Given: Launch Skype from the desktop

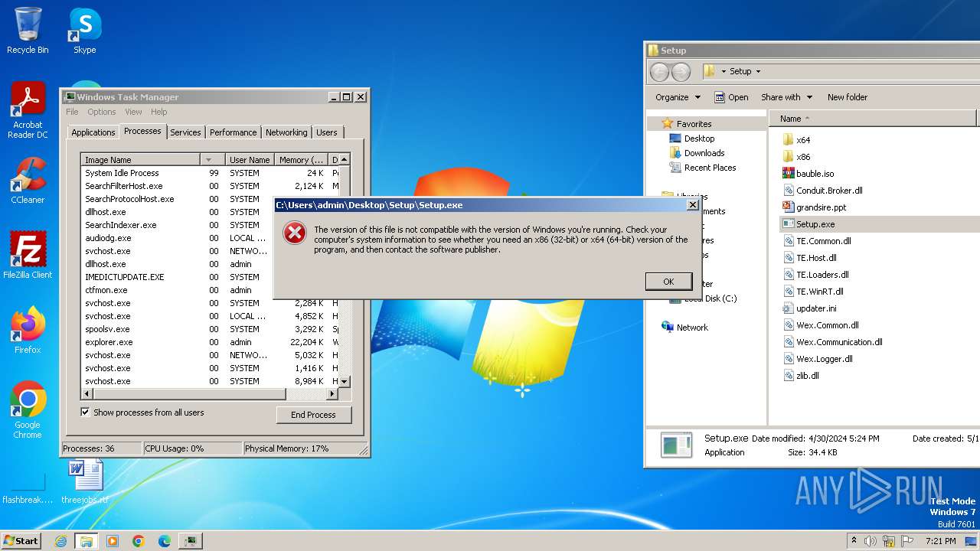Looking at the screenshot, I should coord(84,31).
